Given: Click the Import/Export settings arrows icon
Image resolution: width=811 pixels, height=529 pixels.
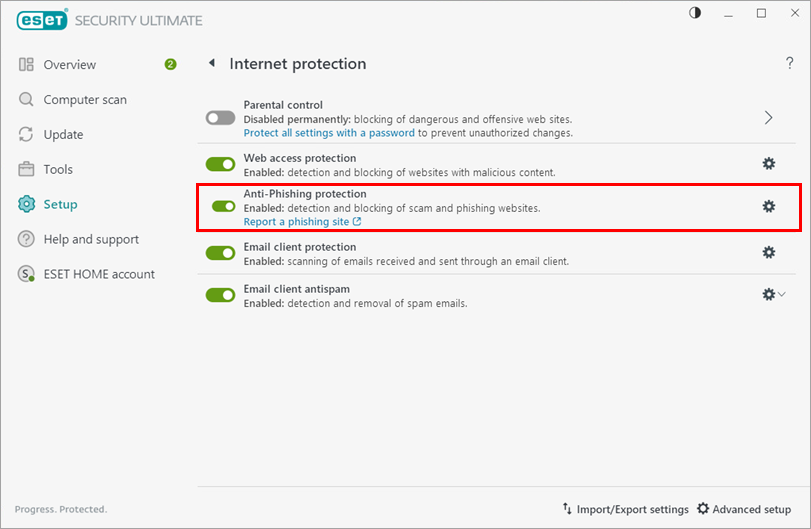Looking at the screenshot, I should [567, 509].
